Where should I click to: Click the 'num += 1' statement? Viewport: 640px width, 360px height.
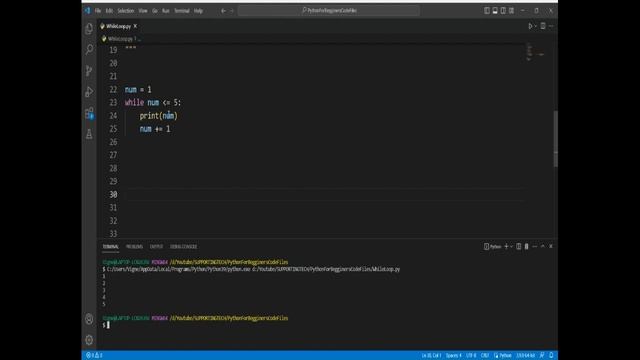click(x=155, y=129)
